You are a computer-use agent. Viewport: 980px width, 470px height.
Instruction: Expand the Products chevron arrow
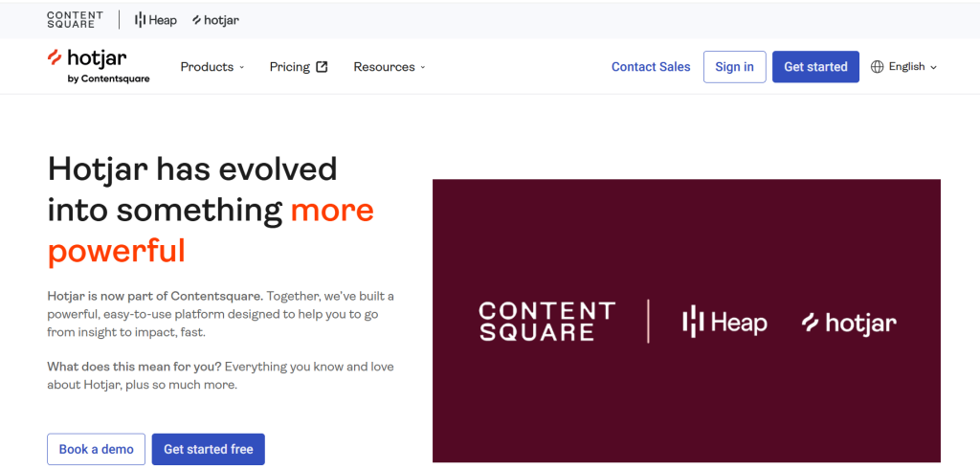[x=241, y=67]
